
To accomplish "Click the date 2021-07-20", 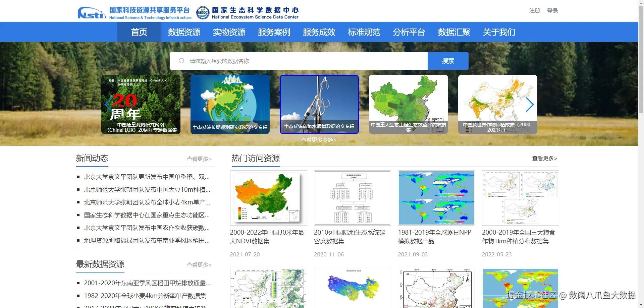I will coord(245,255).
